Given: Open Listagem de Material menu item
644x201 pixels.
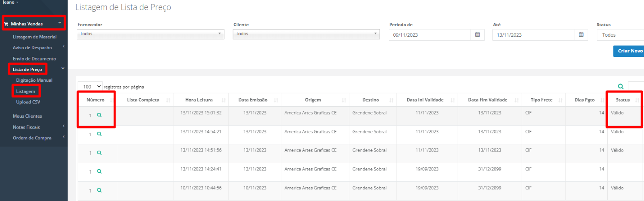Looking at the screenshot, I should [35, 37].
